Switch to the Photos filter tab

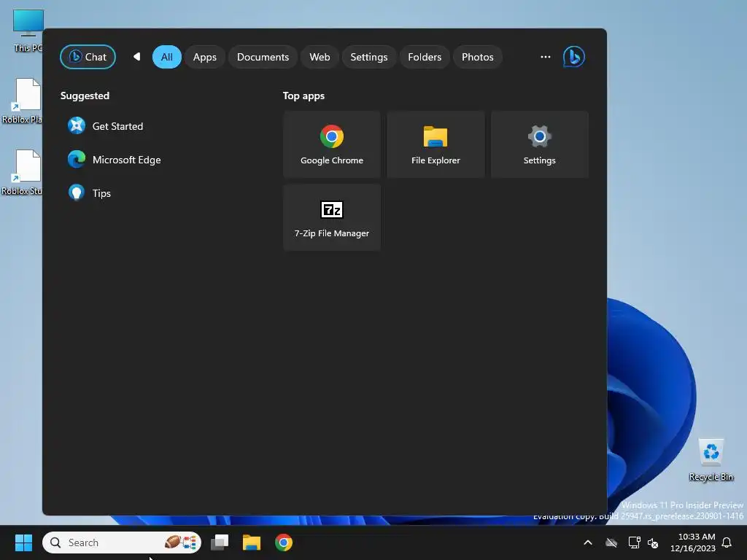click(x=477, y=57)
